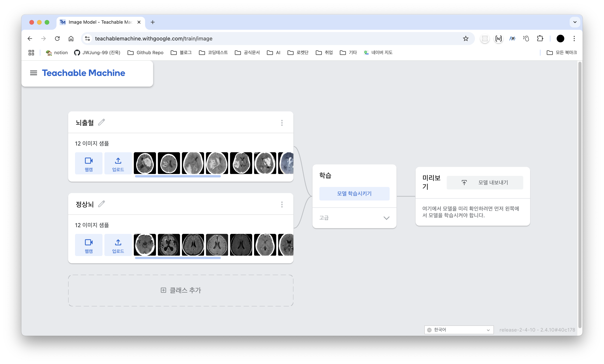Click 웹캠 button in 뇌출혈 class
This screenshot has height=364, width=604.
(x=89, y=163)
